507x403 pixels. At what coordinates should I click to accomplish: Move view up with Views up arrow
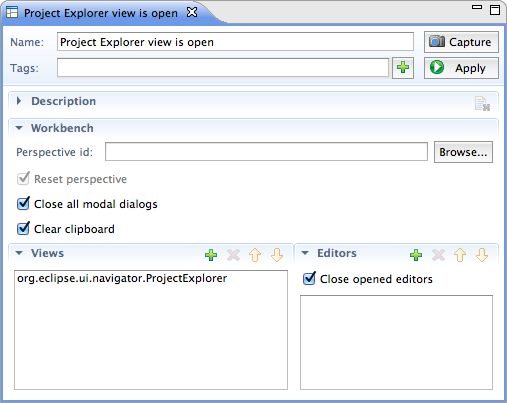coord(255,255)
